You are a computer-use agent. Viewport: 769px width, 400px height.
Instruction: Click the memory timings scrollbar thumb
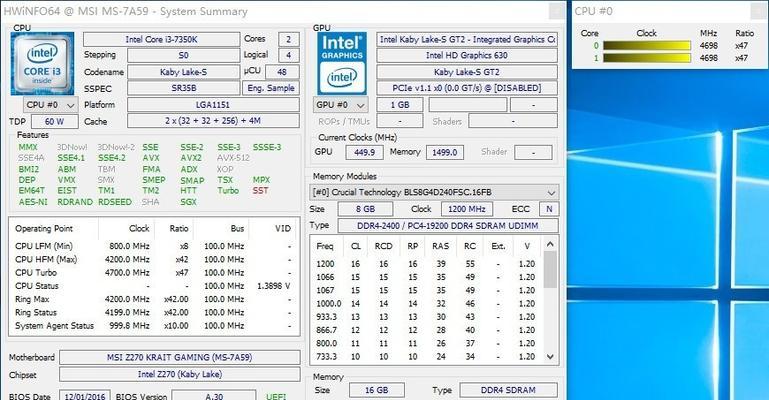(550, 269)
